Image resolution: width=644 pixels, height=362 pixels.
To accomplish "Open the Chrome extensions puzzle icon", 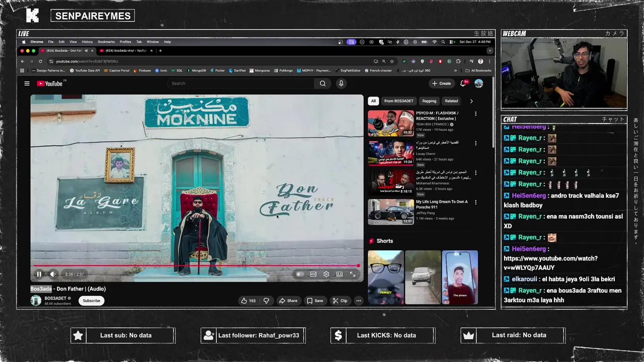I will click(458, 61).
